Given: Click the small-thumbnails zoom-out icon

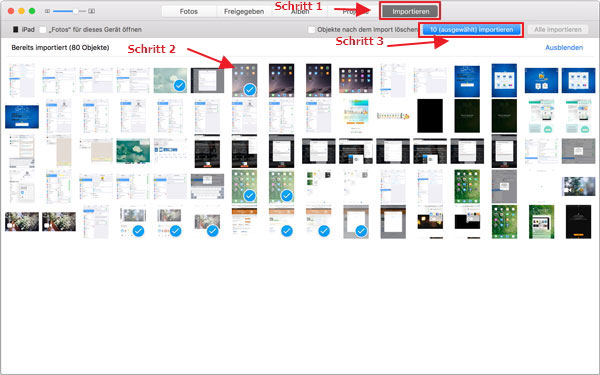Looking at the screenshot, I should (47, 11).
